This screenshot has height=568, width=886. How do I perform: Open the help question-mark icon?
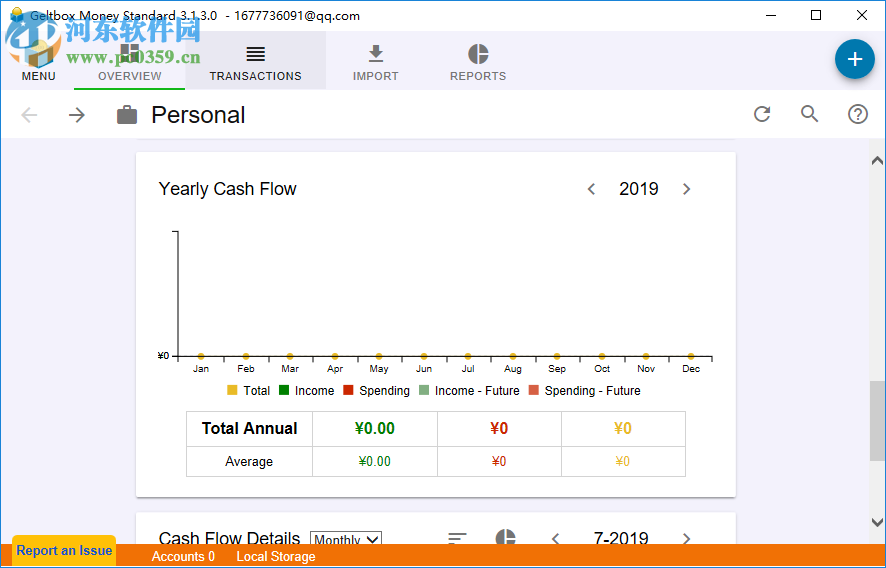(x=858, y=114)
